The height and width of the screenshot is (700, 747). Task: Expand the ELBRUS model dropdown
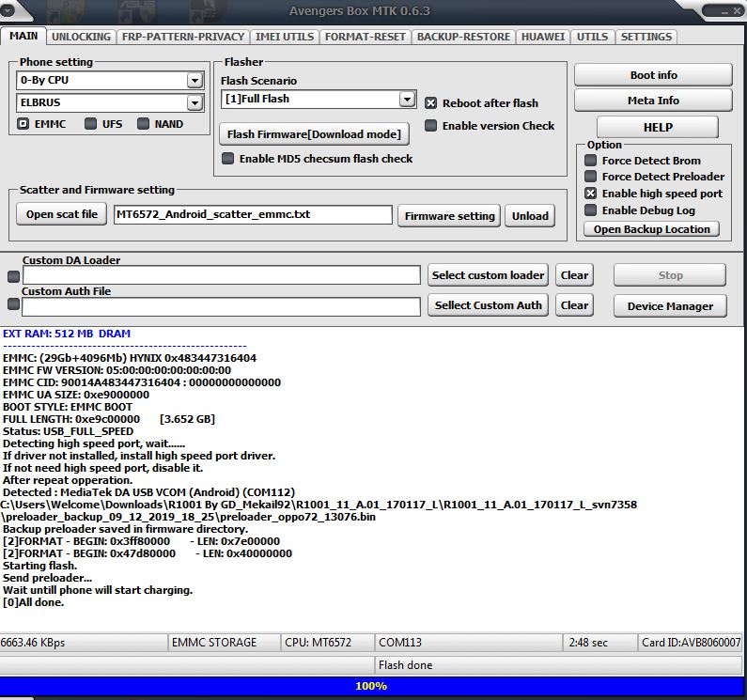(195, 102)
